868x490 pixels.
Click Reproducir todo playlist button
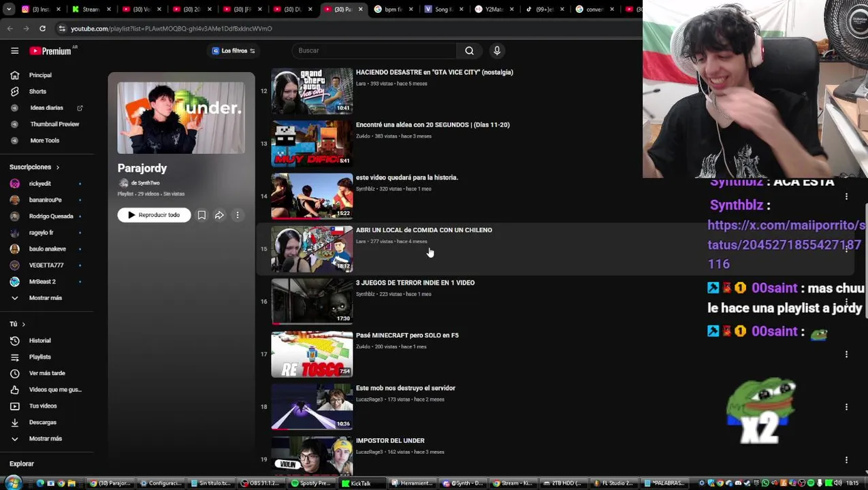154,215
